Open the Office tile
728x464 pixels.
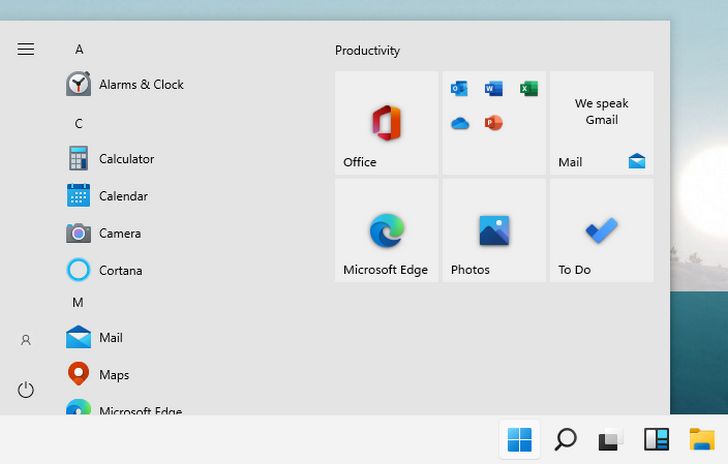point(387,123)
